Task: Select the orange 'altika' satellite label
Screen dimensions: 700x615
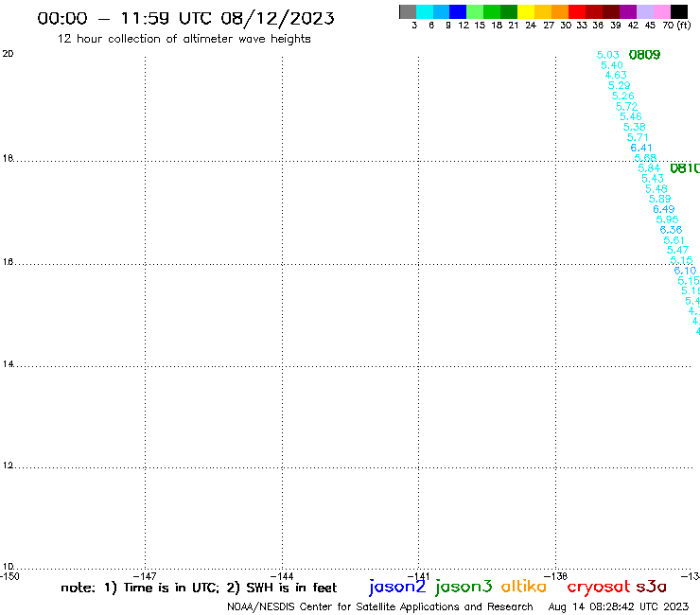Action: [524, 586]
